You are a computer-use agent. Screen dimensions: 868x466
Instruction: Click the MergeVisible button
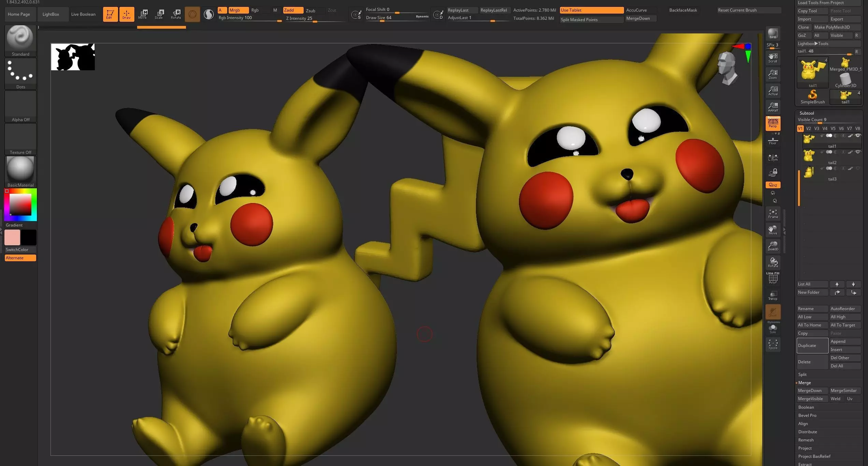810,398
